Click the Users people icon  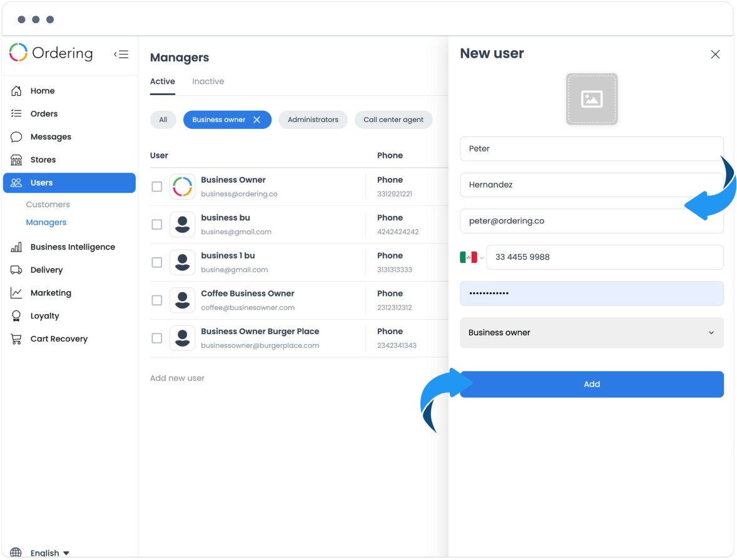click(16, 183)
